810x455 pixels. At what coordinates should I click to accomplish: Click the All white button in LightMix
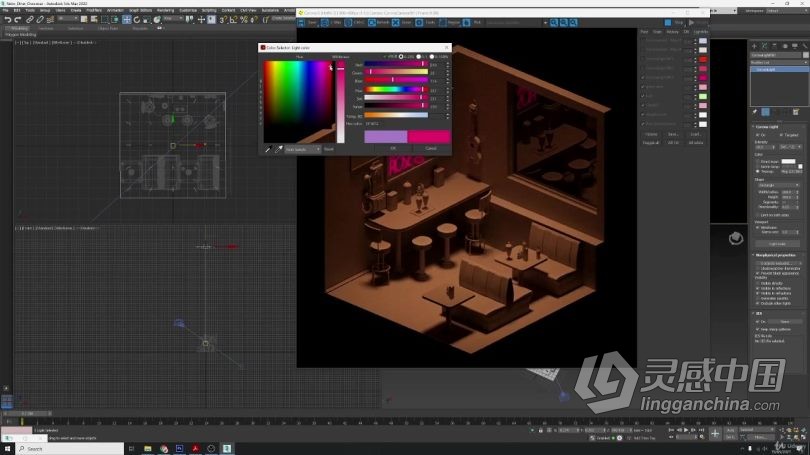coord(695,143)
